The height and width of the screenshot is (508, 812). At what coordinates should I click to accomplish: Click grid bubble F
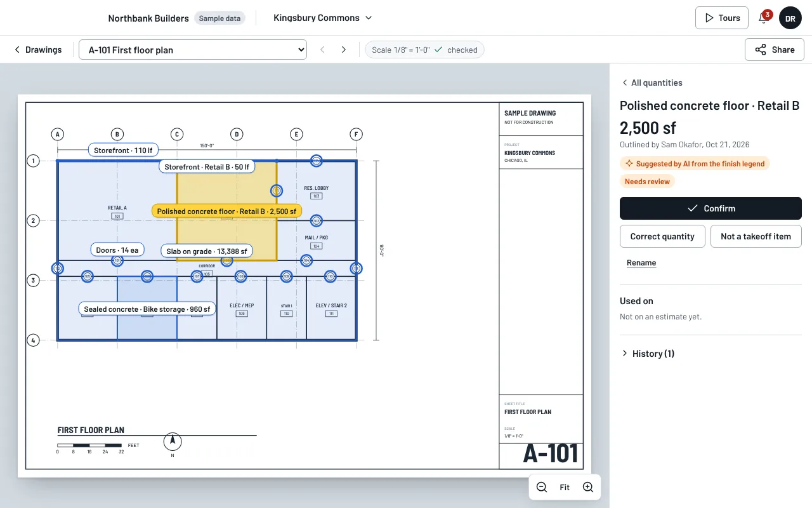(x=357, y=134)
